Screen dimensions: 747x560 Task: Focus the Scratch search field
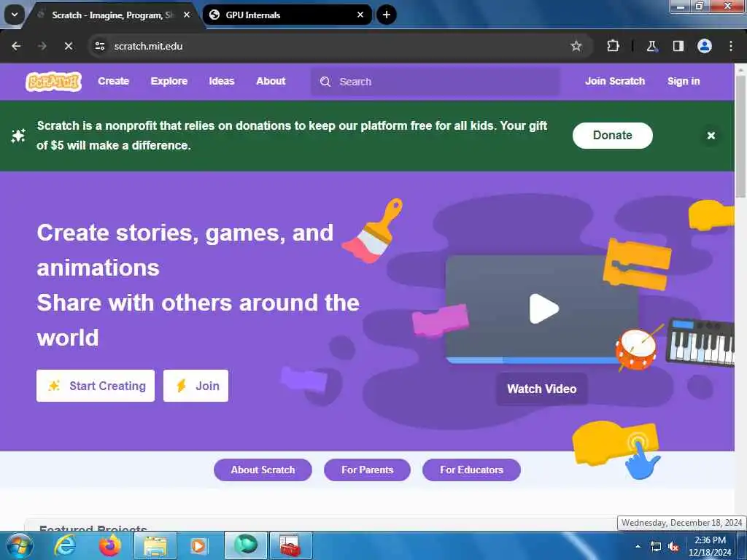436,82
